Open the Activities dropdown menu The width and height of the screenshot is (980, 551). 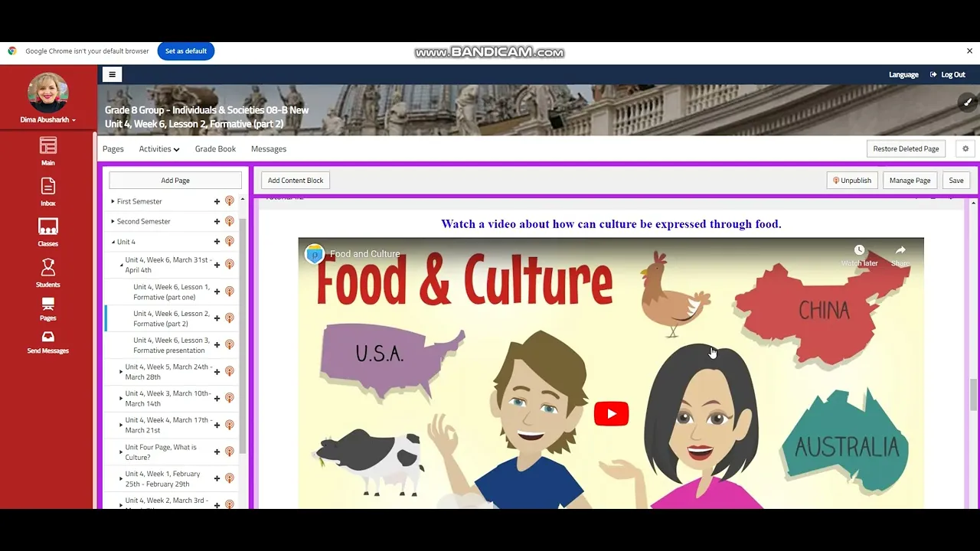(158, 149)
